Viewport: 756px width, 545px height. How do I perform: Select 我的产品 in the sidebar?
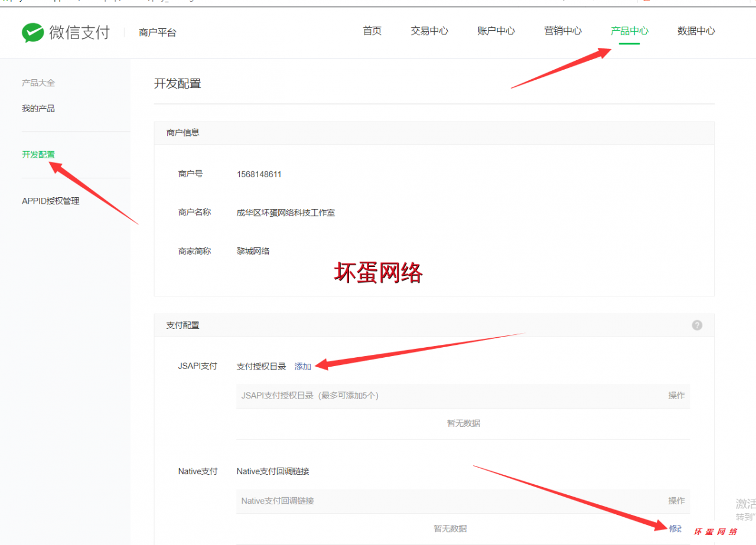tap(38, 108)
